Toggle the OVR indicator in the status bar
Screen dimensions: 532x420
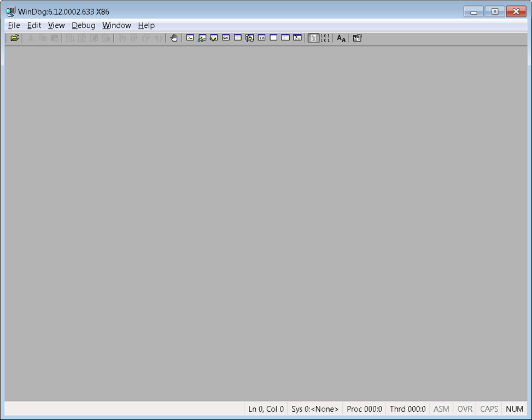point(465,409)
